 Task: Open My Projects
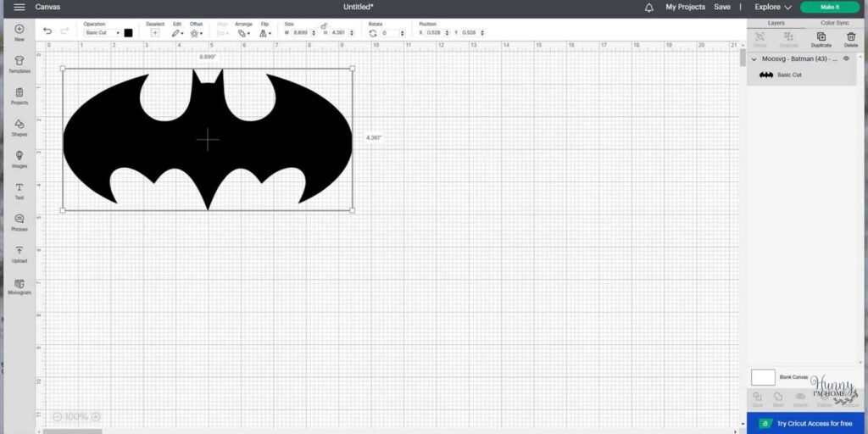pos(685,7)
